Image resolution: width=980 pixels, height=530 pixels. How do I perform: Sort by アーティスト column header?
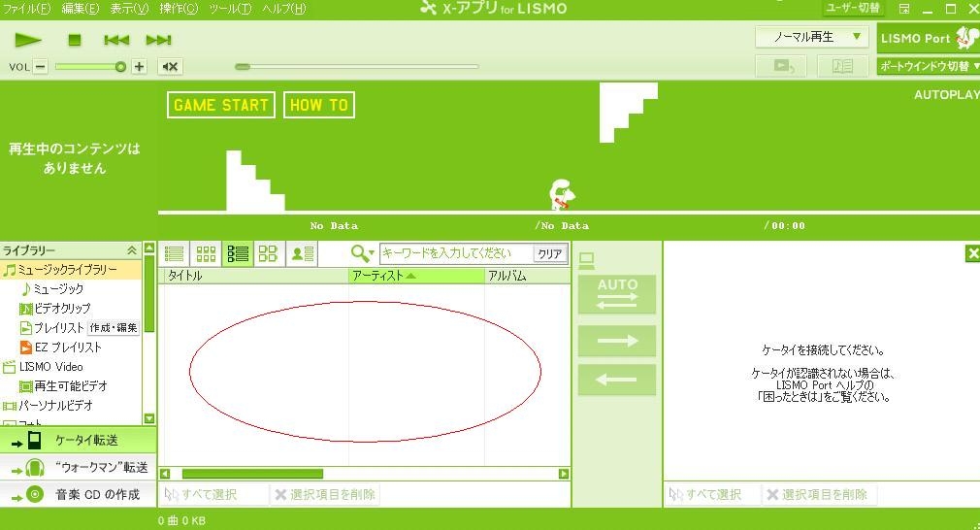pyautogui.click(x=416, y=276)
